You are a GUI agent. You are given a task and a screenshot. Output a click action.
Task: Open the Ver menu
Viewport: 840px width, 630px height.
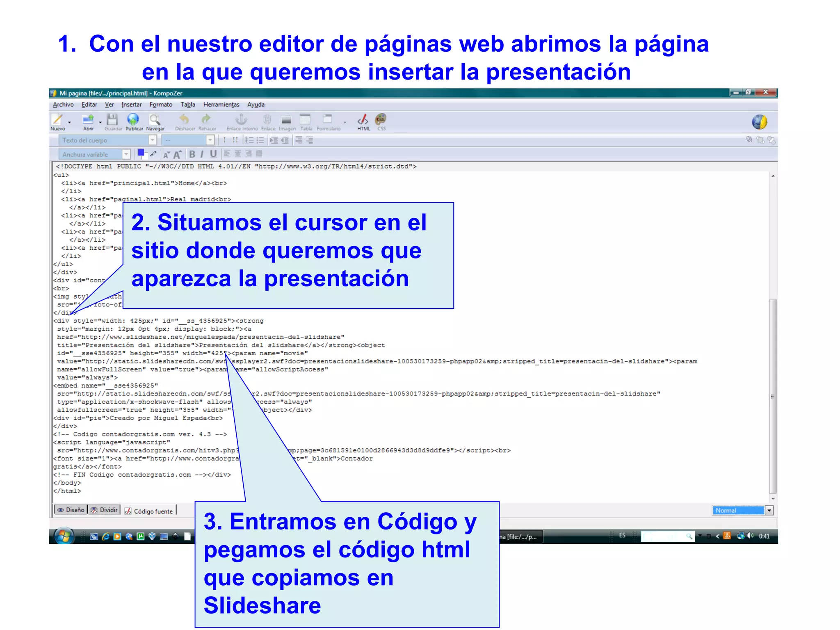point(109,105)
